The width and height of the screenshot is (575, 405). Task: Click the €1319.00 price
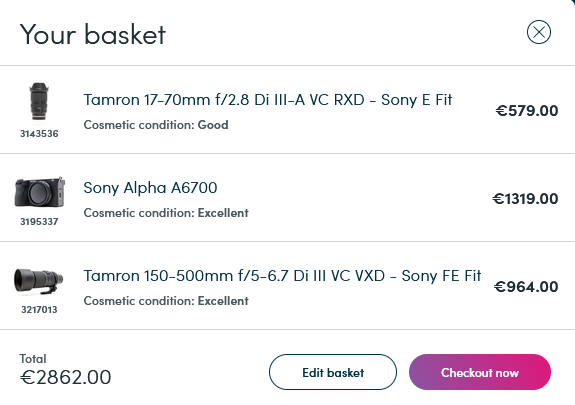(x=525, y=198)
